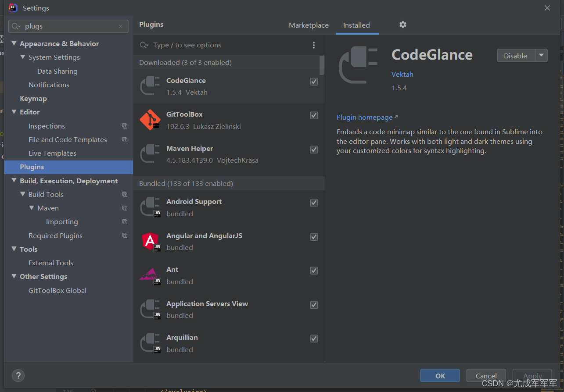Collapse the Appearance & Behavior tree node
This screenshot has height=392, width=564.
(x=14, y=43)
